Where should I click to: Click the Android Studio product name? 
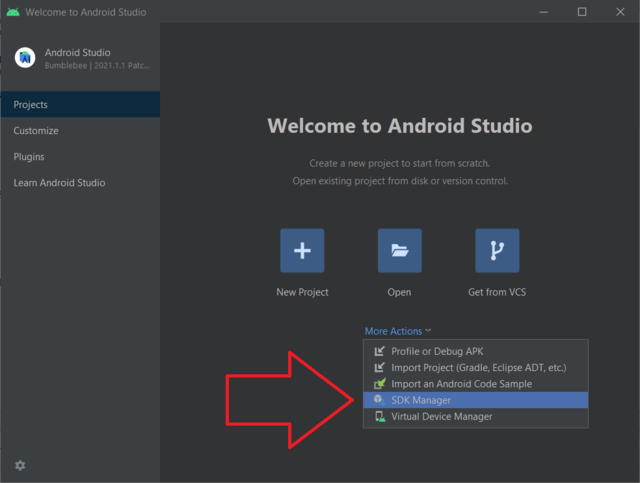(x=78, y=52)
